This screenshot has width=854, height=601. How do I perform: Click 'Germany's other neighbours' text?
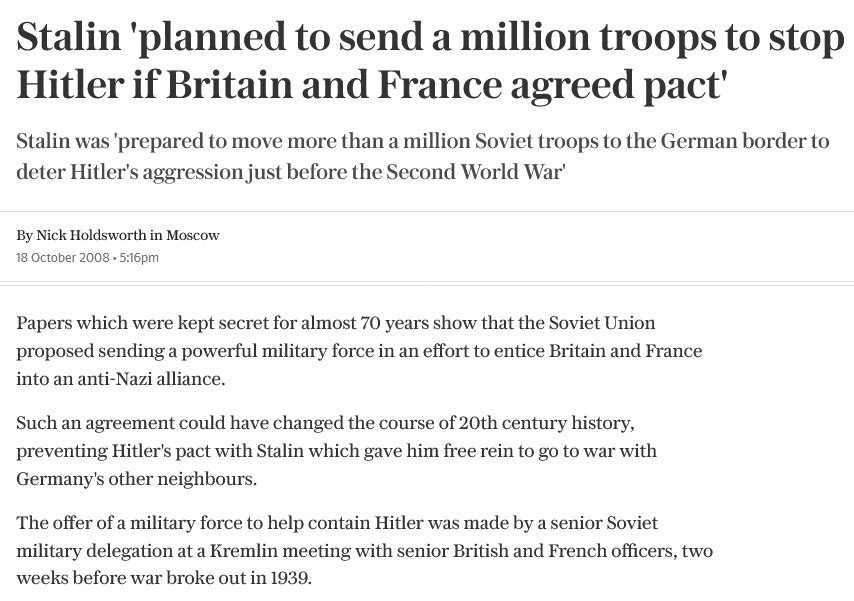pyautogui.click(x=135, y=479)
